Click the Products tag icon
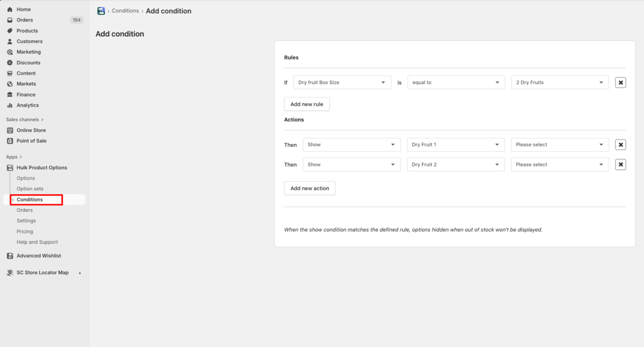 [10, 31]
